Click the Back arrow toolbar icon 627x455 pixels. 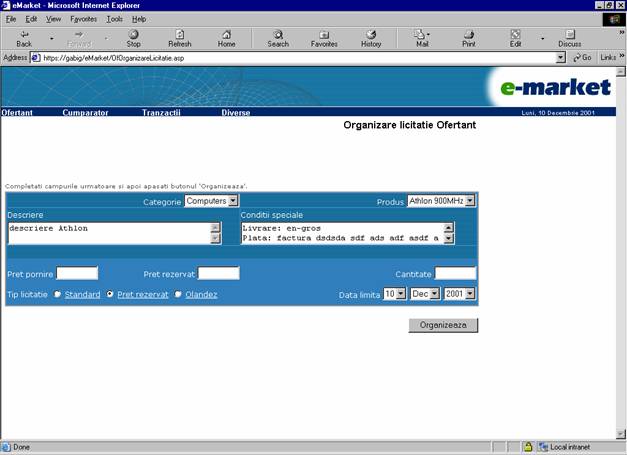pos(24,35)
